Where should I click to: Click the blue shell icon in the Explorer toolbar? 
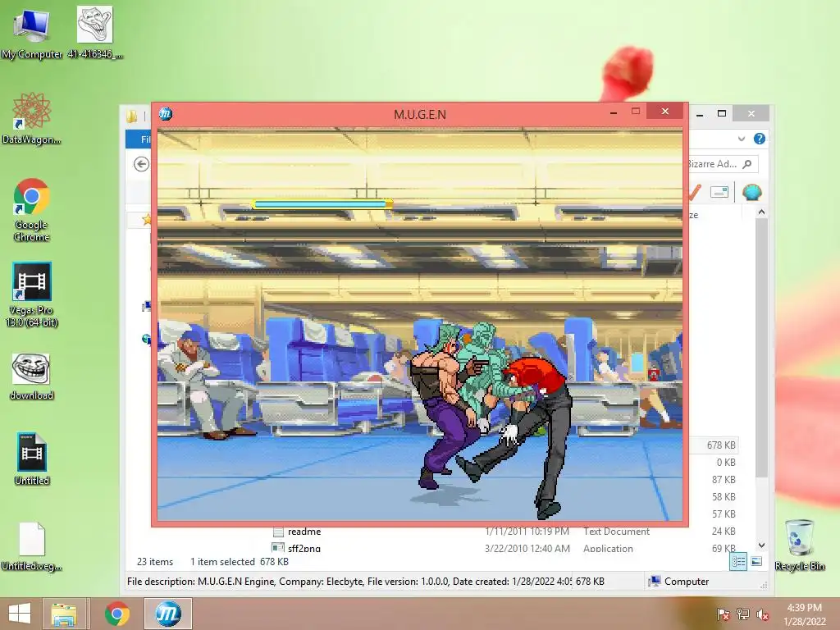[x=751, y=192]
